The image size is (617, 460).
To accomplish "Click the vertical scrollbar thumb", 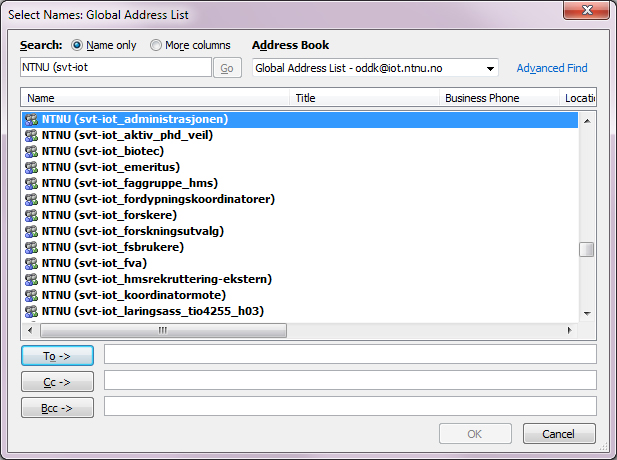I will pyautogui.click(x=587, y=249).
